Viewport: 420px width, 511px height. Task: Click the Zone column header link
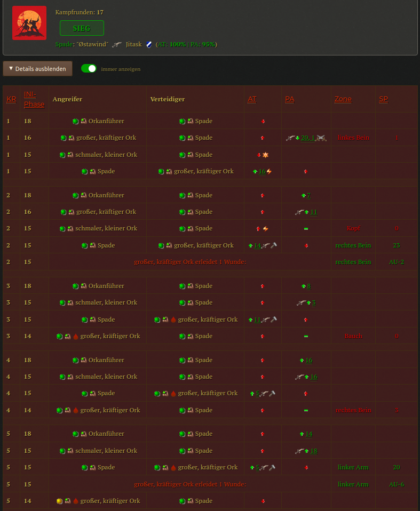click(343, 99)
